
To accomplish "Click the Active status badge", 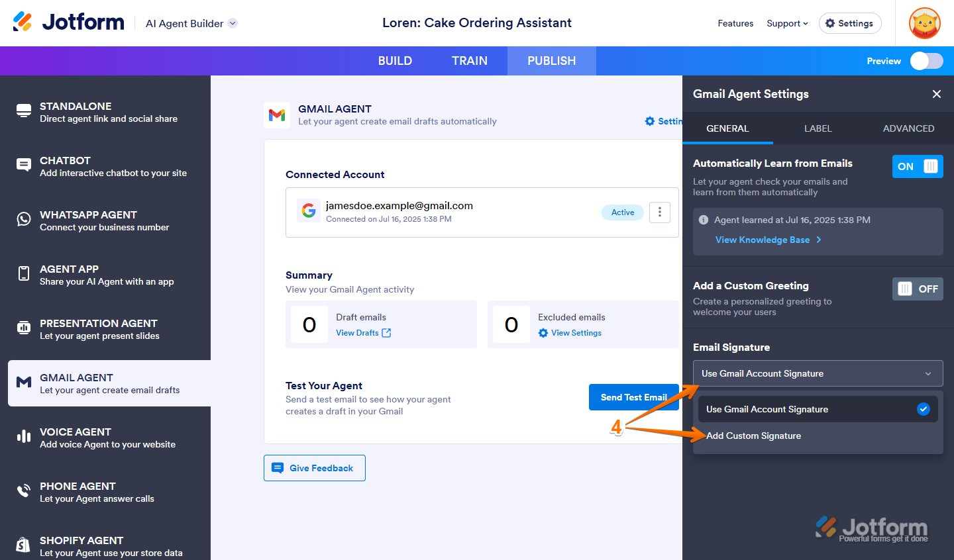I will point(623,212).
